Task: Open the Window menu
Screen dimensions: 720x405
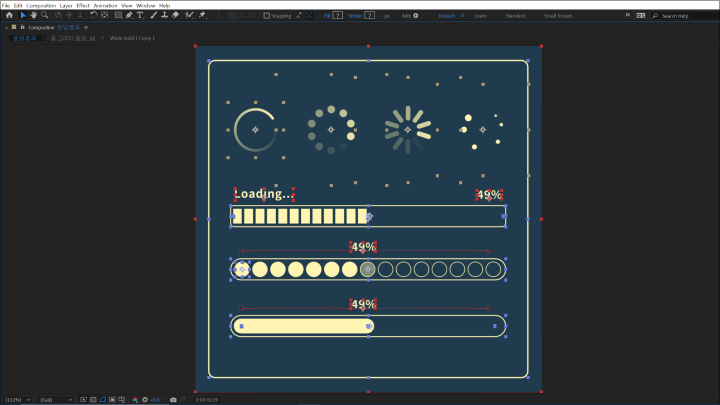Action: tap(146, 6)
